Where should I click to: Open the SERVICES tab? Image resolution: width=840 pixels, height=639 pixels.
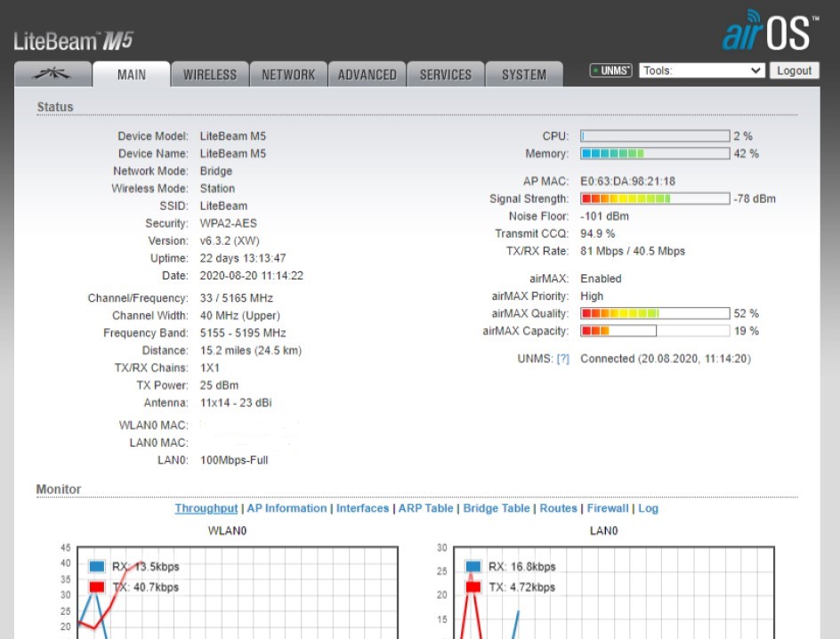click(446, 74)
